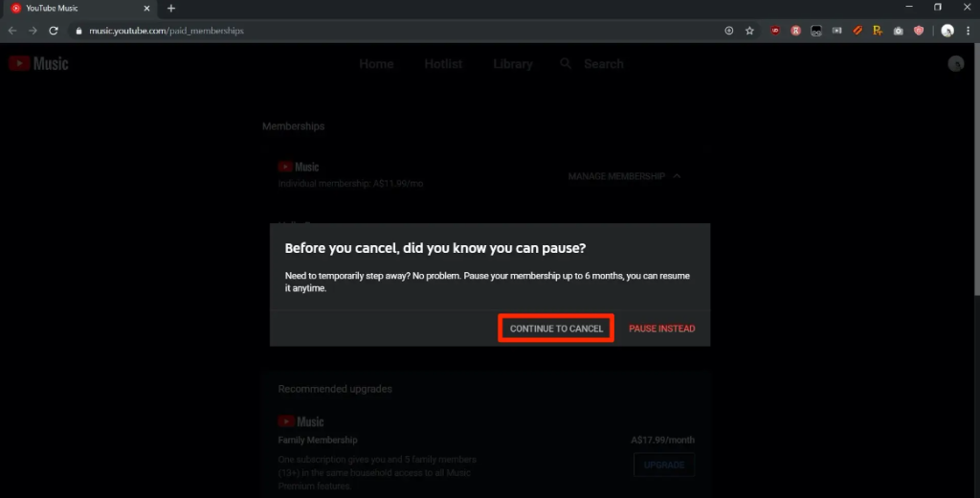The width and height of the screenshot is (980, 498).
Task: Click Manage Membership label
Action: pyautogui.click(x=616, y=176)
